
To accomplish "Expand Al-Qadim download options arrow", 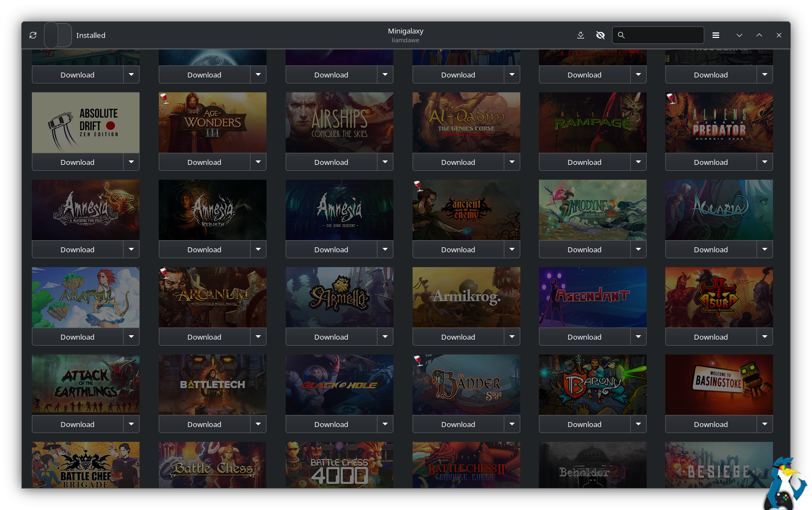I will 512,162.
